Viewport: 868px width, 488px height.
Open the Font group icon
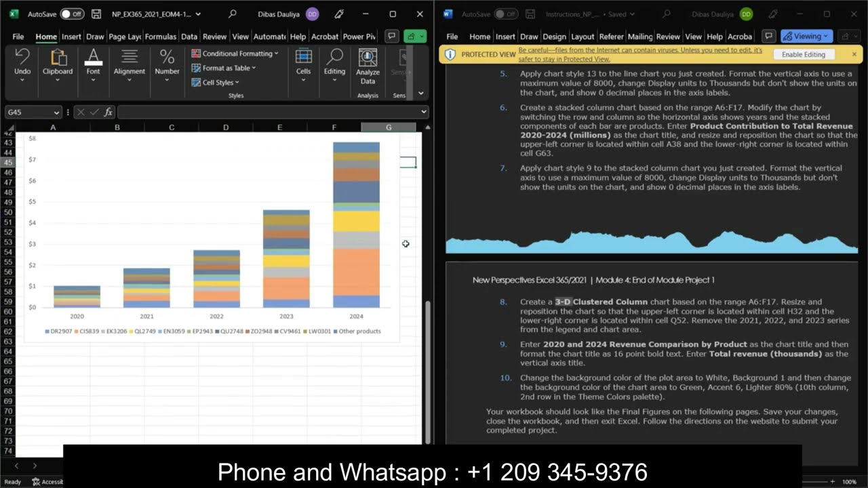point(93,57)
